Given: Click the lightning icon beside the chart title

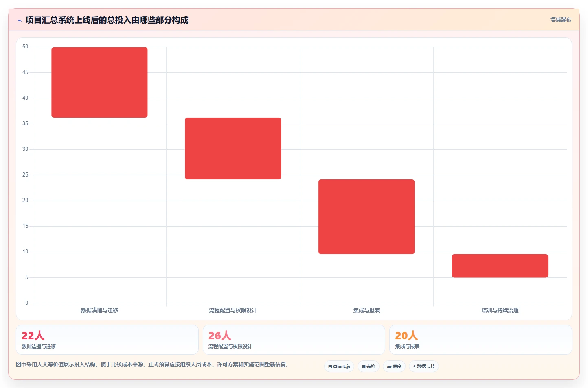Looking at the screenshot, I should tap(19, 20).
